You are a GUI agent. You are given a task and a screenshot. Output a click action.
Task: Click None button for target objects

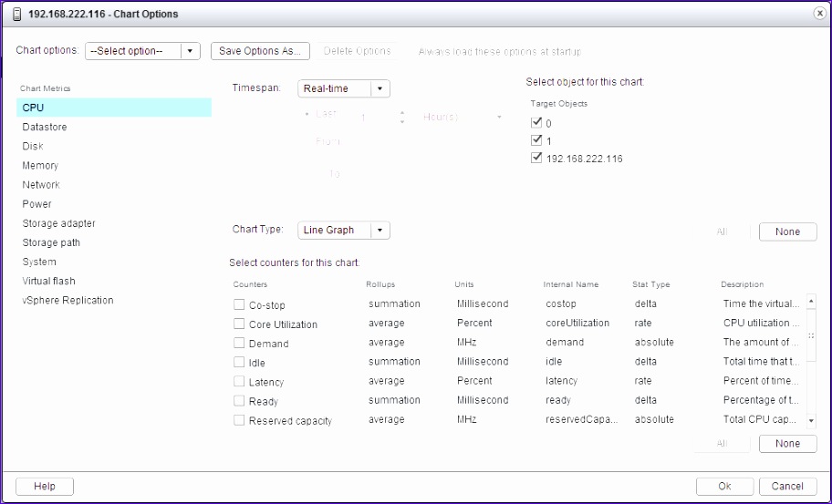[x=788, y=231]
